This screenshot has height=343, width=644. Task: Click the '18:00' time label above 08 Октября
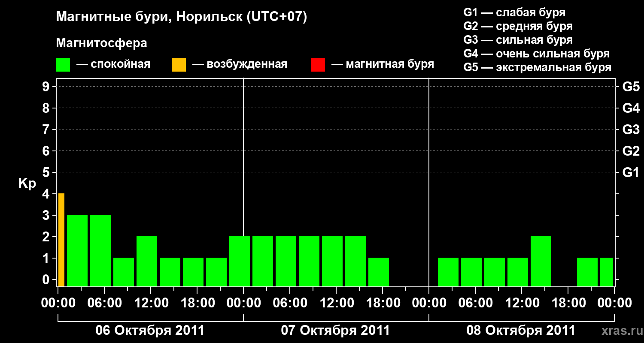568,303
